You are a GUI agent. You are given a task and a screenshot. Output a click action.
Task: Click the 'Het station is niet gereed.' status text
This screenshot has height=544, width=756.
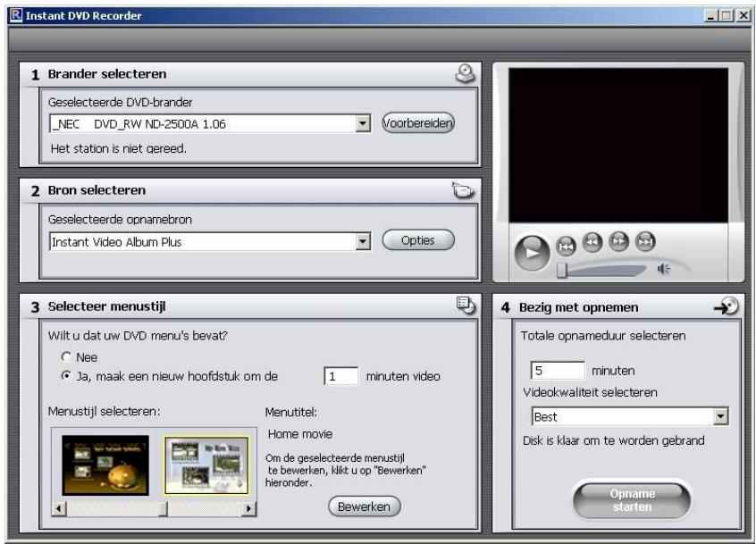(x=118, y=148)
